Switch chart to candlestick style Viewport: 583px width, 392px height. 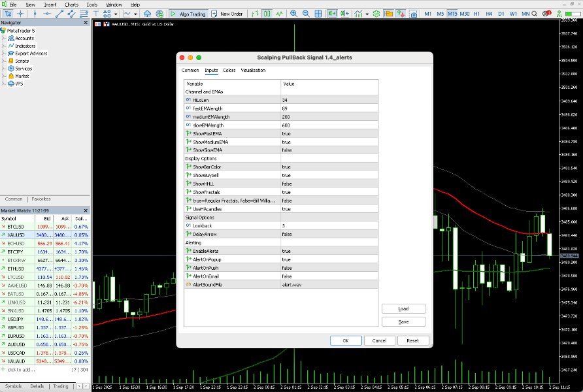point(267,14)
